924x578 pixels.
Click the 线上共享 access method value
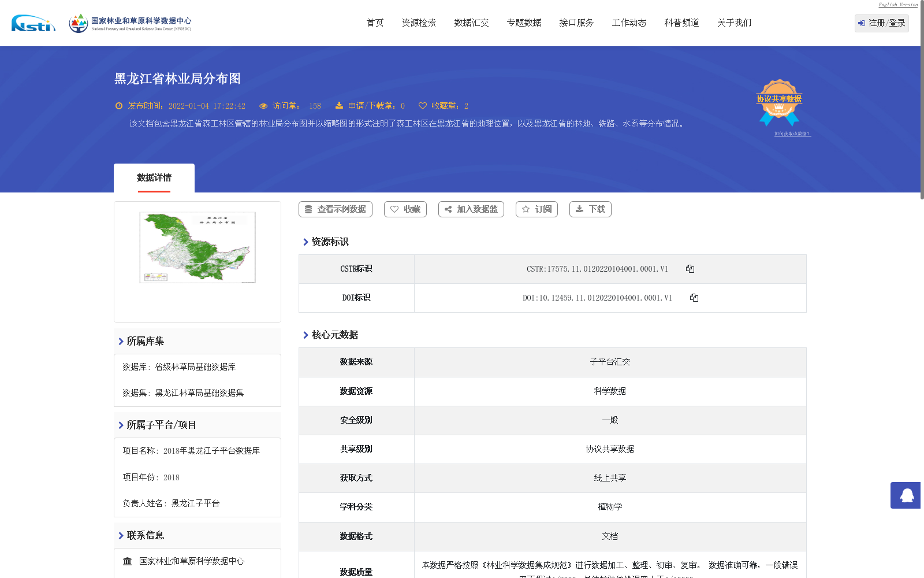point(610,478)
